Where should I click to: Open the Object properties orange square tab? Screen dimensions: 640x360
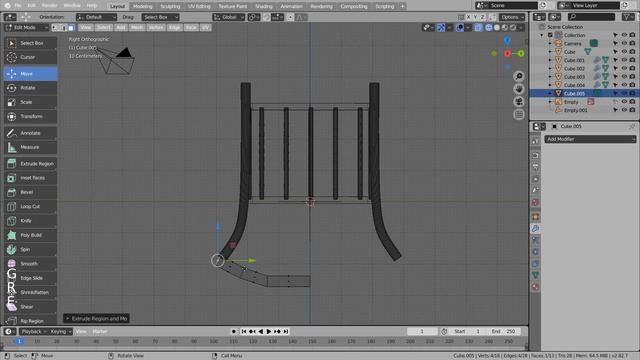(536, 216)
